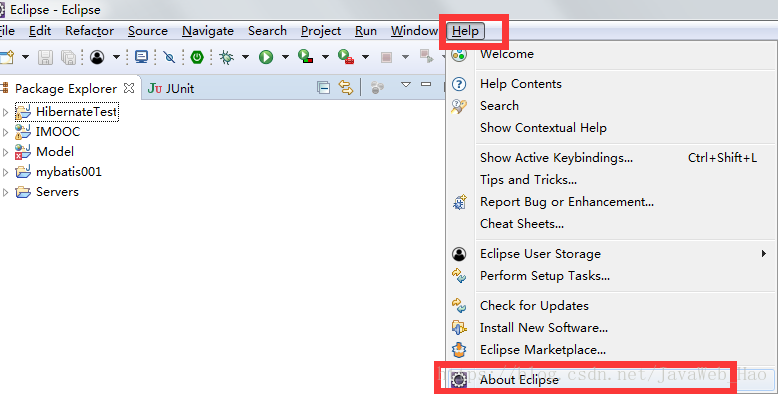Select the IMOOC project
This screenshot has width=778, height=394.
click(58, 131)
